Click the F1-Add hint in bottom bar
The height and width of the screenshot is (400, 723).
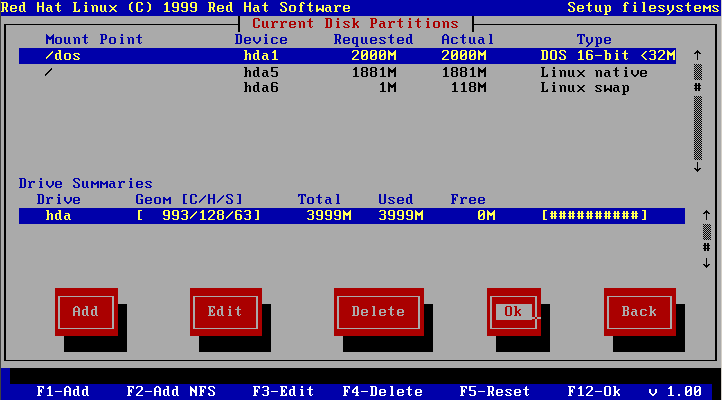(63, 391)
